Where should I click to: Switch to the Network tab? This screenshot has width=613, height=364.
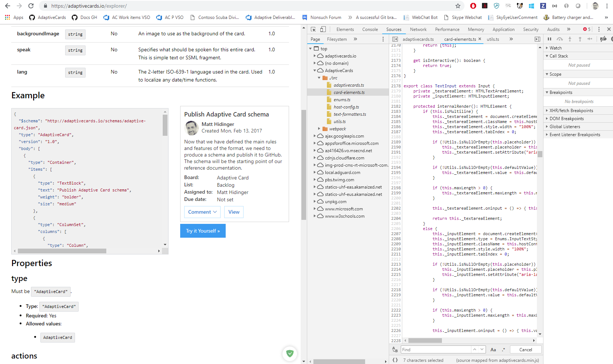[418, 29]
